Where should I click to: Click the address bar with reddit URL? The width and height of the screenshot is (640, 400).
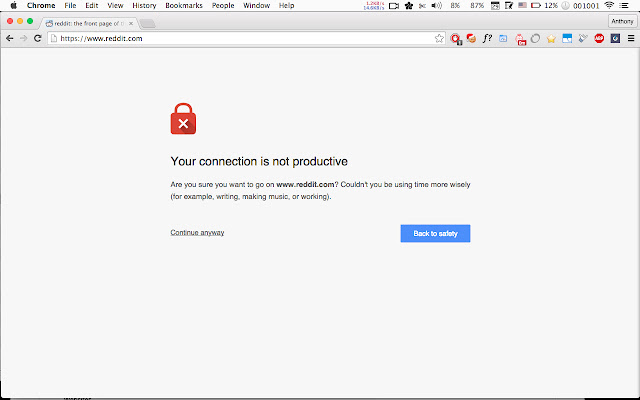tap(245, 38)
